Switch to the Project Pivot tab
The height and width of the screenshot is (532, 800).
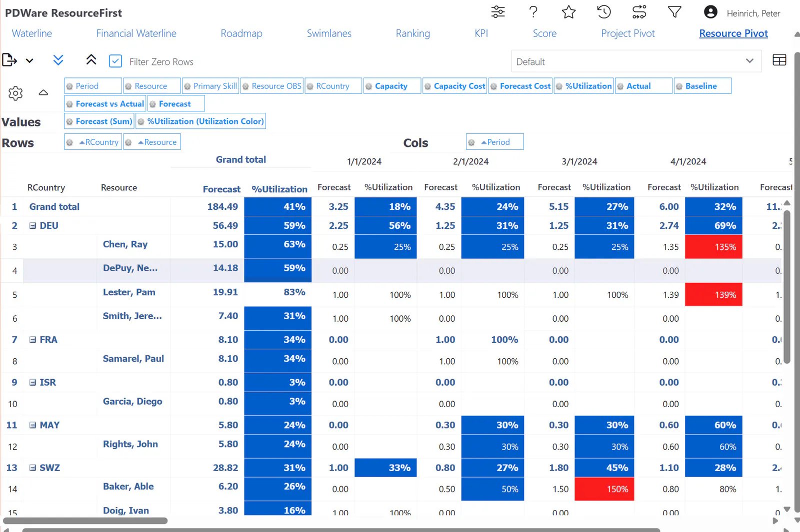[628, 33]
